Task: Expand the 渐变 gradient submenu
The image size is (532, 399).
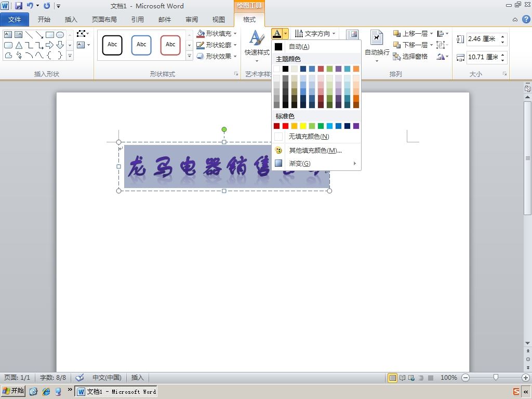Action: (x=316, y=163)
